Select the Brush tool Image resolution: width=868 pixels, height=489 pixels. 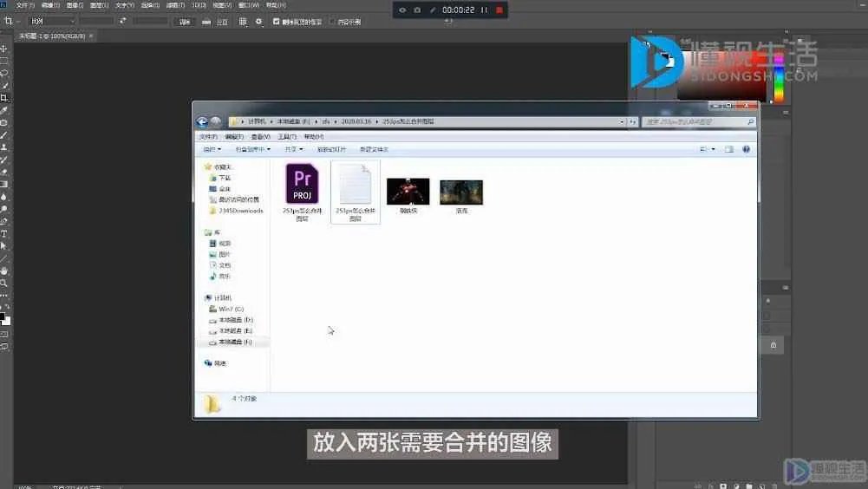(x=3, y=135)
